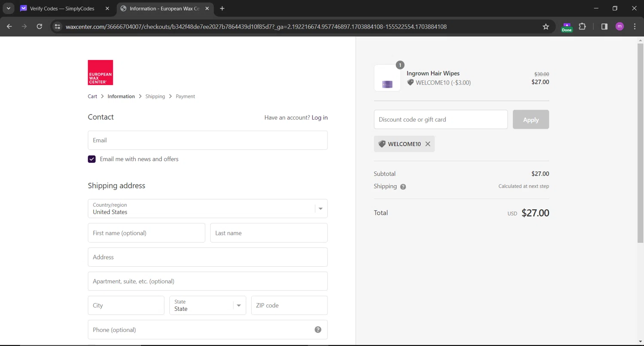Click the crossed-out $30.00 price

tap(542, 74)
